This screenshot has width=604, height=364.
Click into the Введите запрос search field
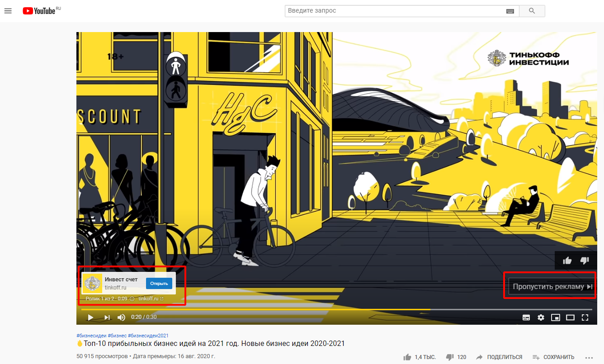pos(395,11)
